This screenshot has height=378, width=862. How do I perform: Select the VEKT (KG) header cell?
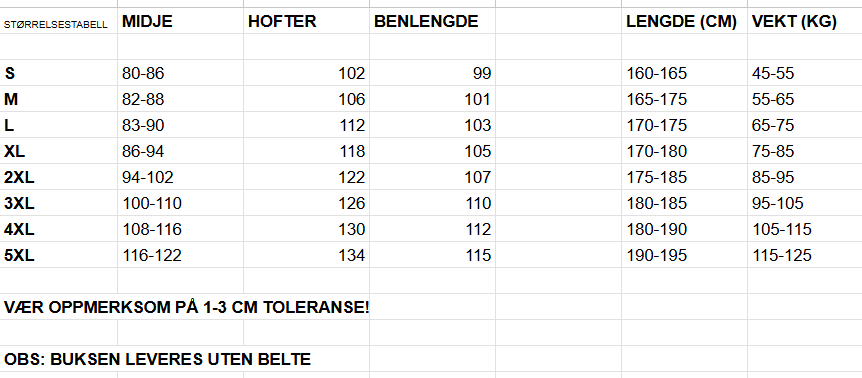pyautogui.click(x=805, y=21)
